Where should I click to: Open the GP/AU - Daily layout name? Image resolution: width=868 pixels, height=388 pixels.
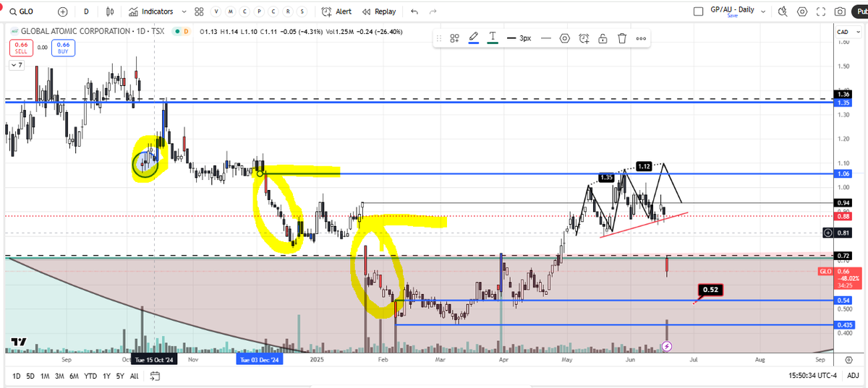coord(733,9)
